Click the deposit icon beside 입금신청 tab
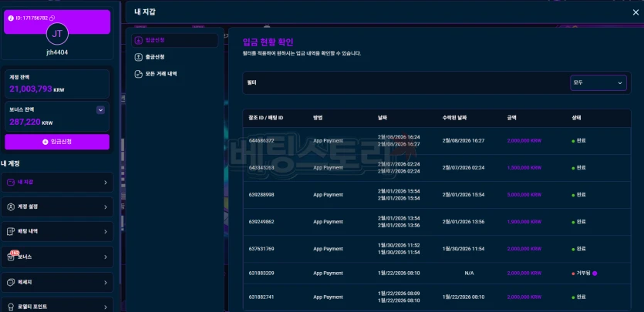This screenshot has height=312, width=644. (139, 40)
